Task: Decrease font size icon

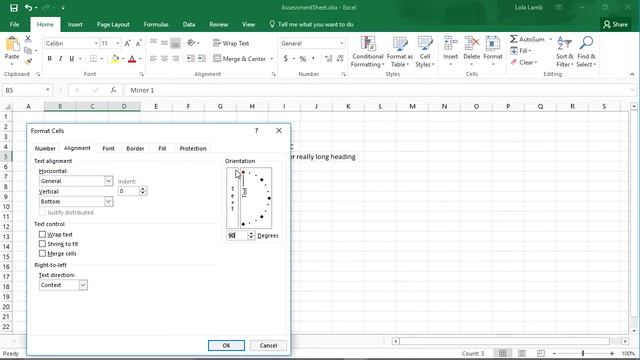Action: coord(138,43)
